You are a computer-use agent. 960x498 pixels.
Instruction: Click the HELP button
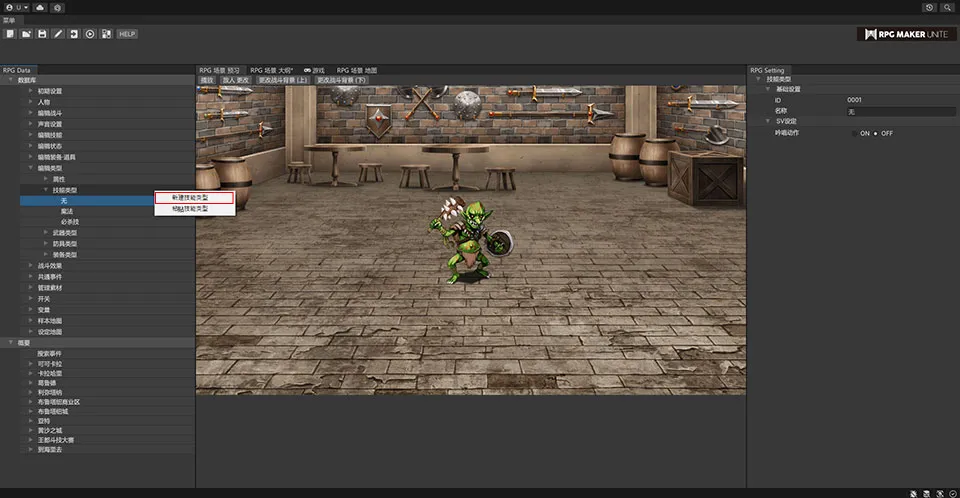[x=127, y=34]
